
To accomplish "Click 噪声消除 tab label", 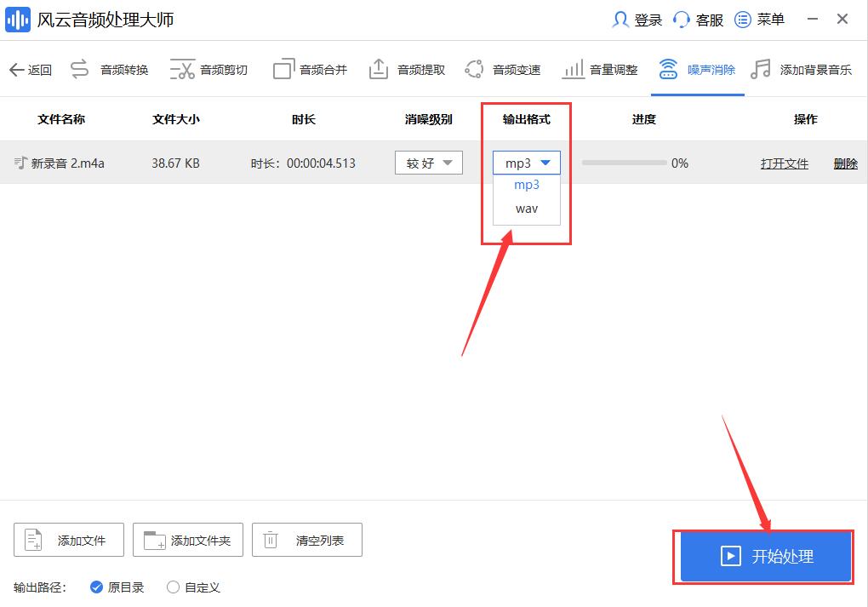I will tap(711, 70).
